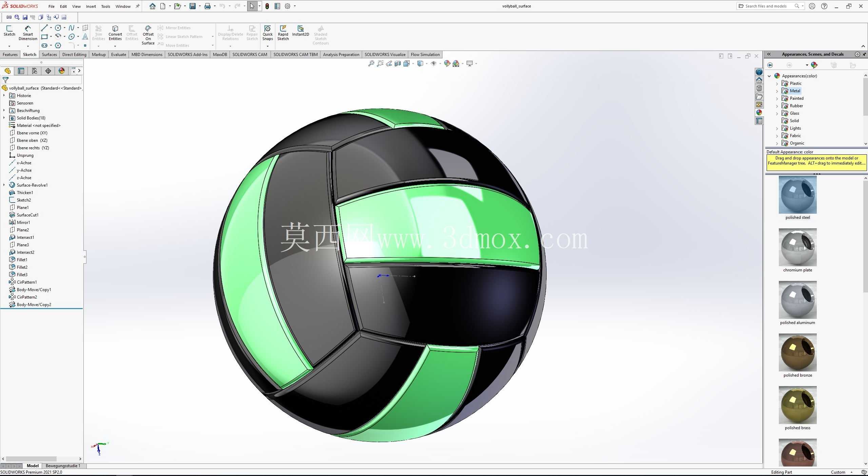Open the Bewegungsstudie 1 tab

63,466
